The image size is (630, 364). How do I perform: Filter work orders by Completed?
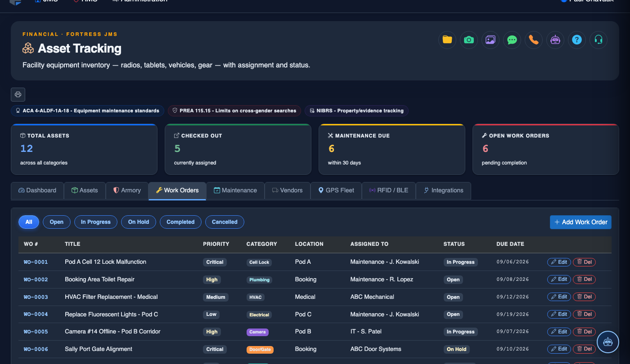[x=180, y=222]
